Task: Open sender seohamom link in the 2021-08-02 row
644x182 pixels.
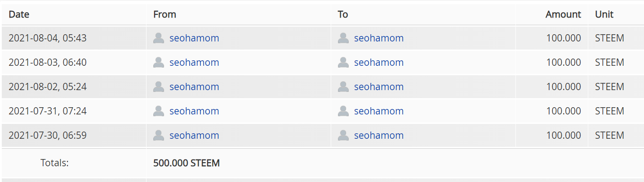Action: (x=194, y=87)
